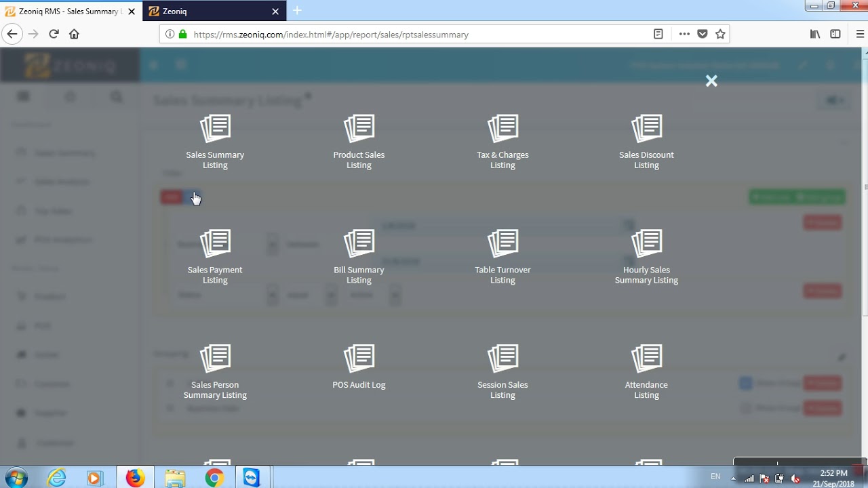Image resolution: width=868 pixels, height=488 pixels.
Task: Open the Hourly Sales Summary Listing icon
Action: 647,243
